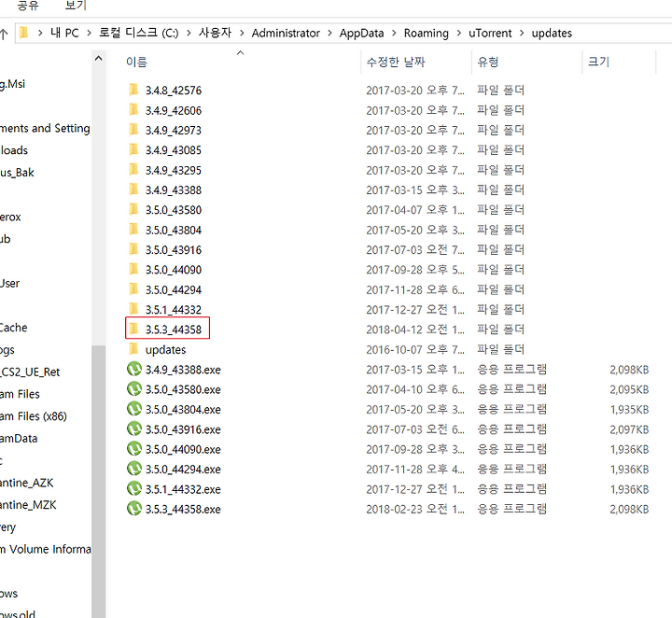Go up one level with up arrow
Screen dimensions: 672x618
(4, 34)
